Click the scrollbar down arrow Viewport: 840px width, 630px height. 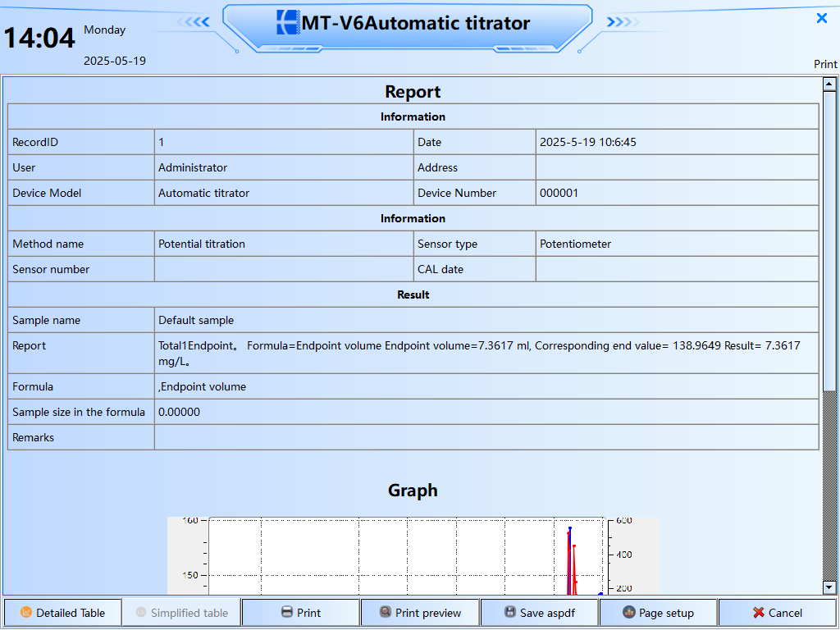(x=829, y=587)
